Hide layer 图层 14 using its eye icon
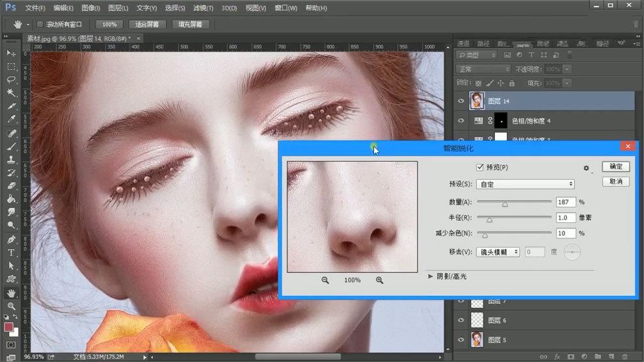644x362 pixels. click(x=461, y=101)
